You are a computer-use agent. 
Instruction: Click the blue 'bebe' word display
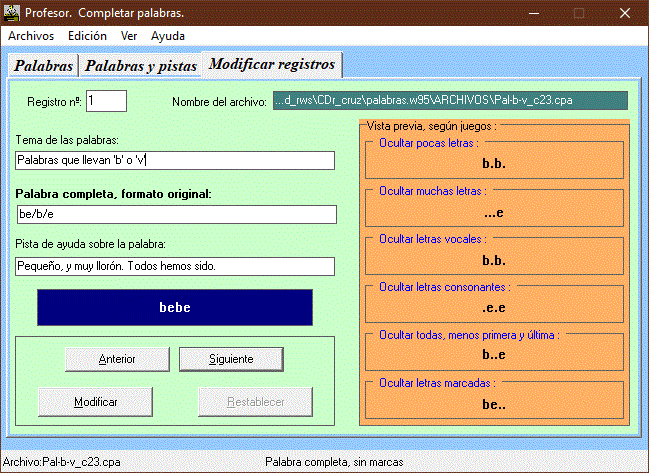click(x=175, y=307)
